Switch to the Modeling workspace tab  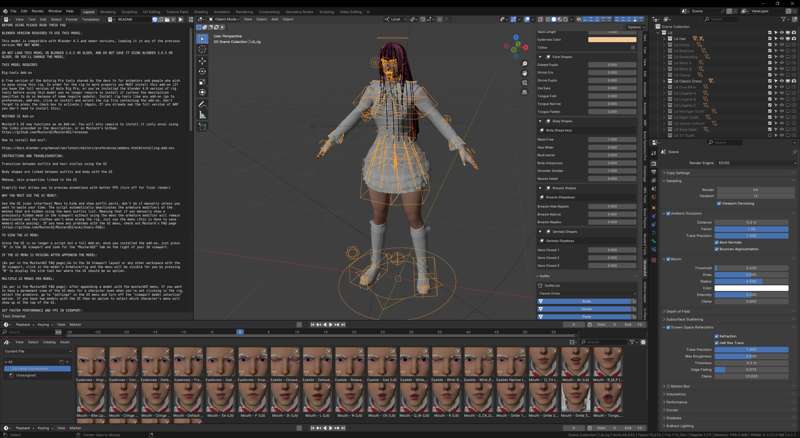(x=108, y=11)
